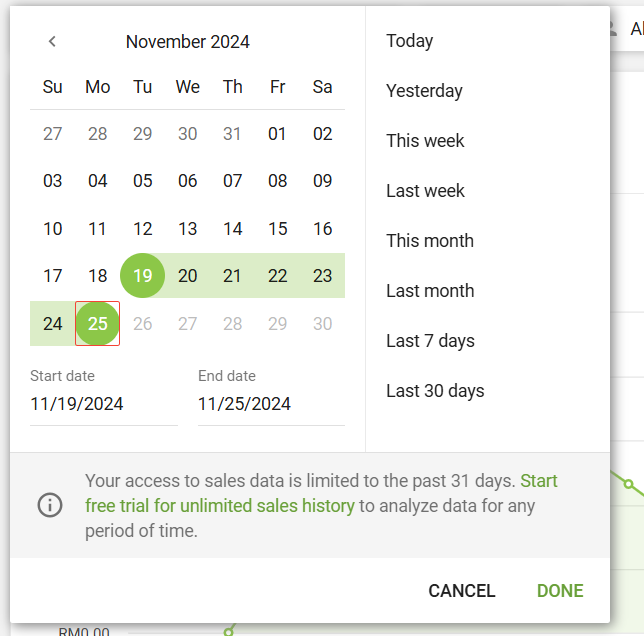644x636 pixels.
Task: Pick the Last week range
Action: coord(425,191)
